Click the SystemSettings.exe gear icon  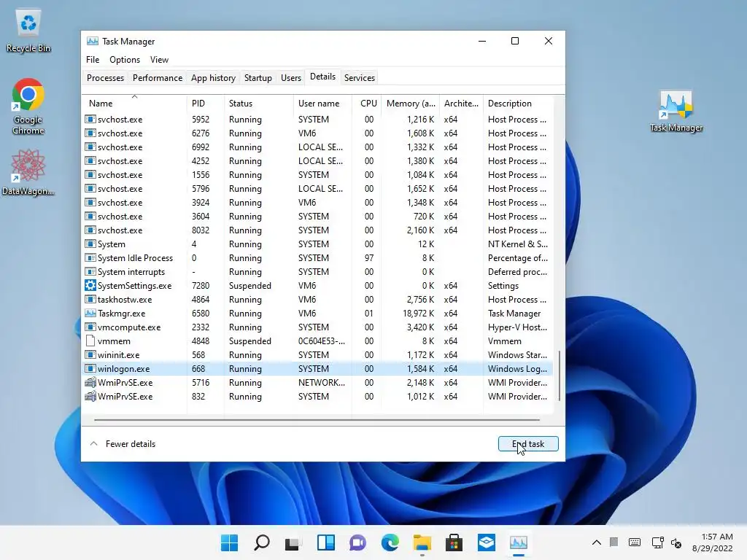tap(90, 285)
